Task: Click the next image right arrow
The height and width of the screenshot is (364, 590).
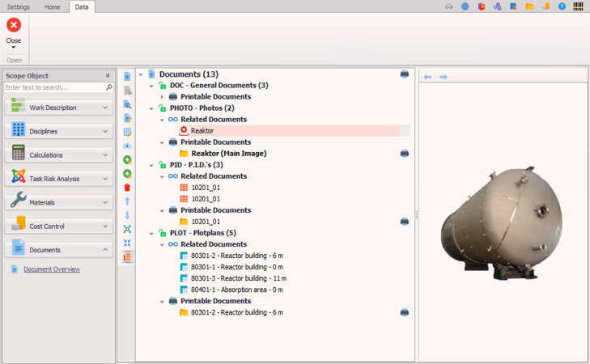Action: pos(444,77)
